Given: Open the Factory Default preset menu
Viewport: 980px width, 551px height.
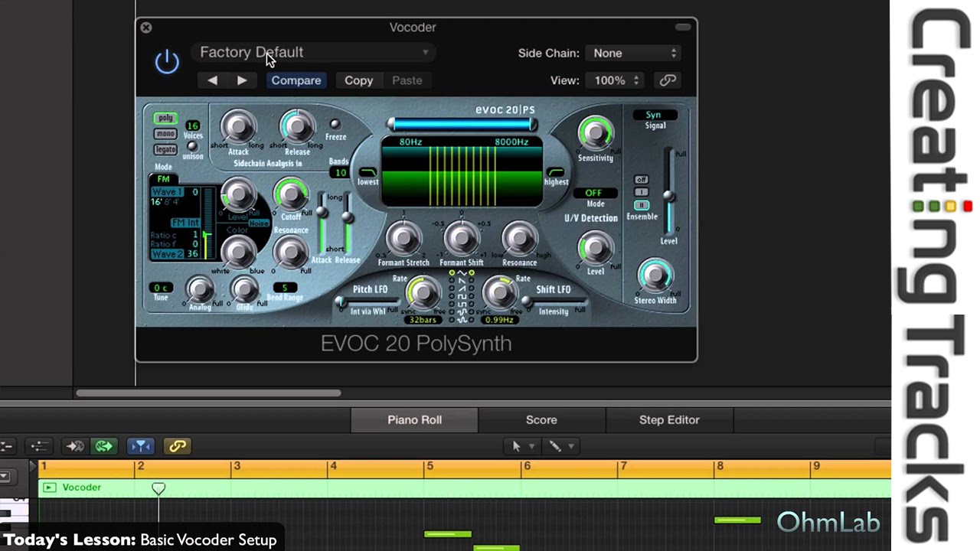Looking at the screenshot, I should pos(314,52).
